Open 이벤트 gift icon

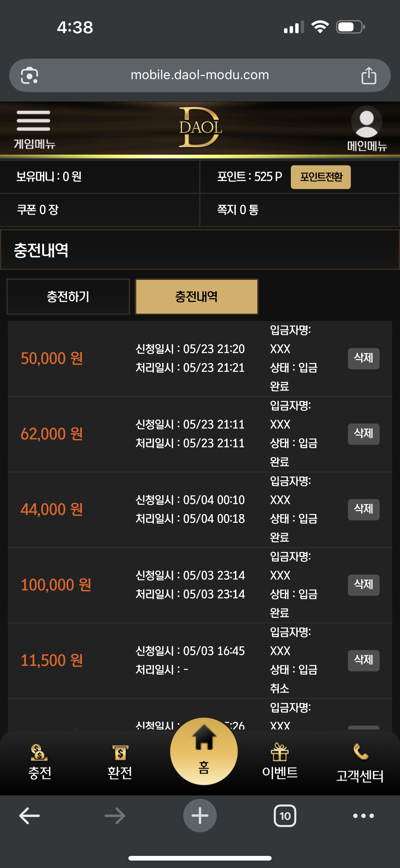pyautogui.click(x=280, y=762)
